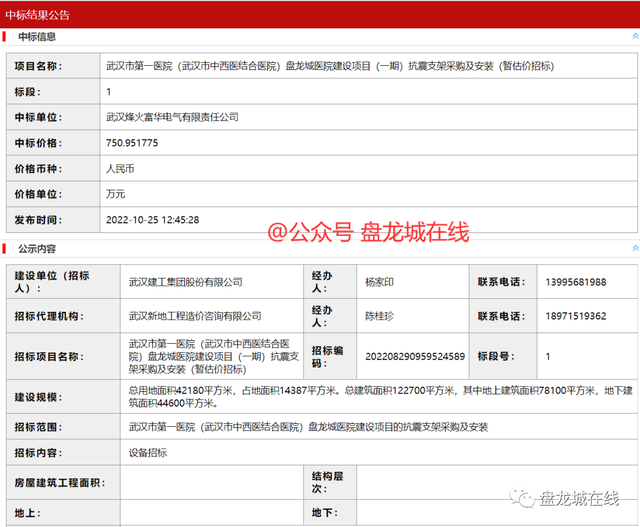This screenshot has height=527, width=640.
Task: Click the 结构层次 label cell
Action: point(330,483)
